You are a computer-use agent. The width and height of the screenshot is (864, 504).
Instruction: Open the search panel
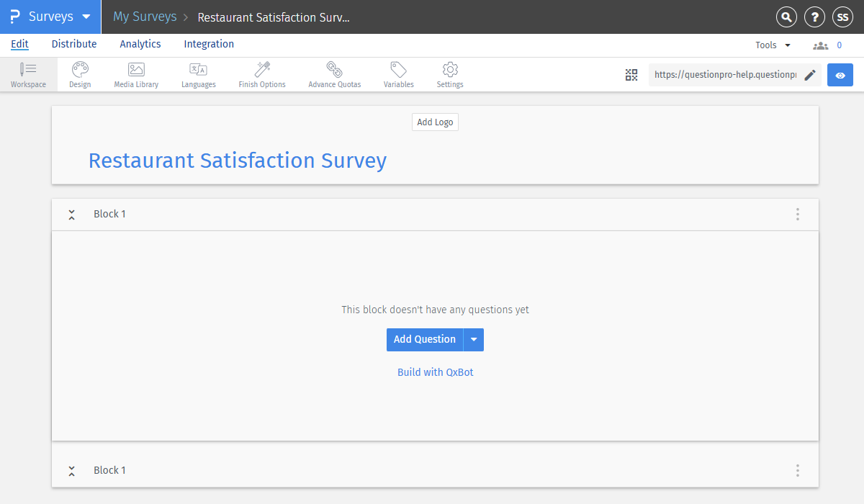point(786,17)
